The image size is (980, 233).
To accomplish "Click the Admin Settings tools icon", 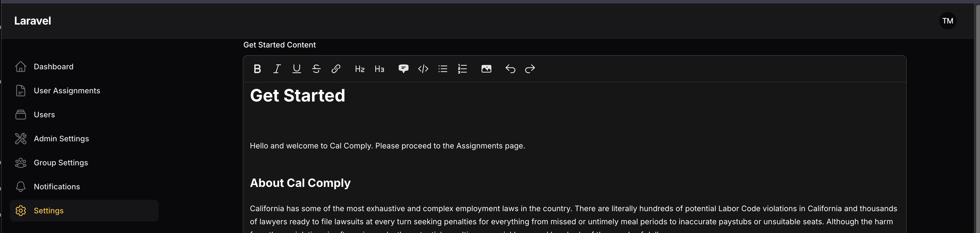I will click(20, 139).
